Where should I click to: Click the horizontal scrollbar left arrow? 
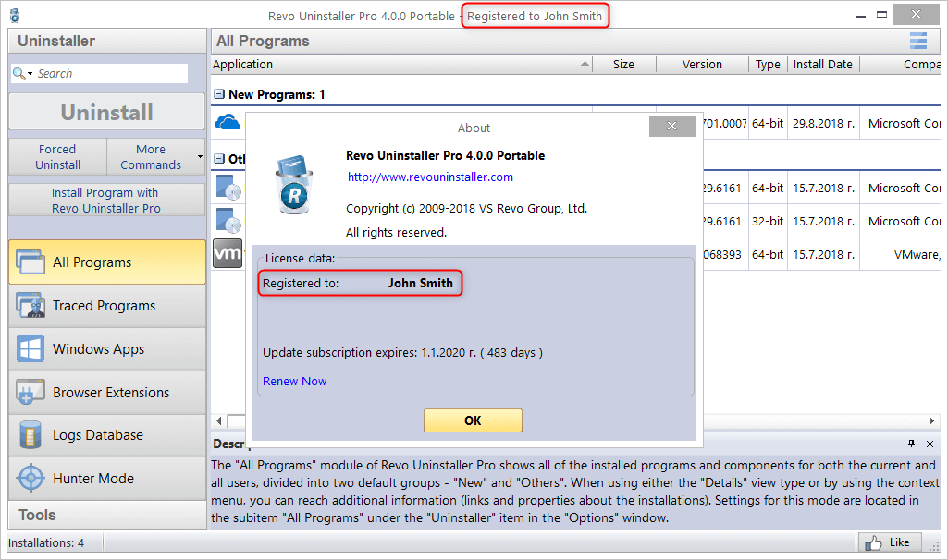coord(219,420)
